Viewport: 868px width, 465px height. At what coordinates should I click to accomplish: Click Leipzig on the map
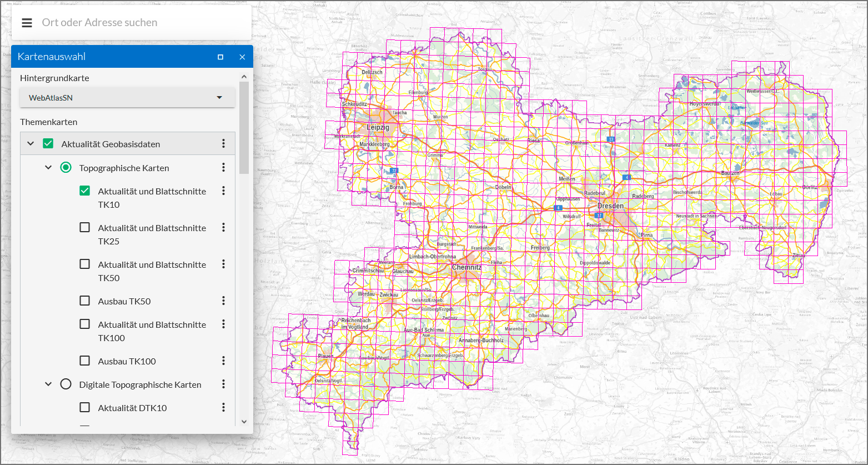(378, 127)
